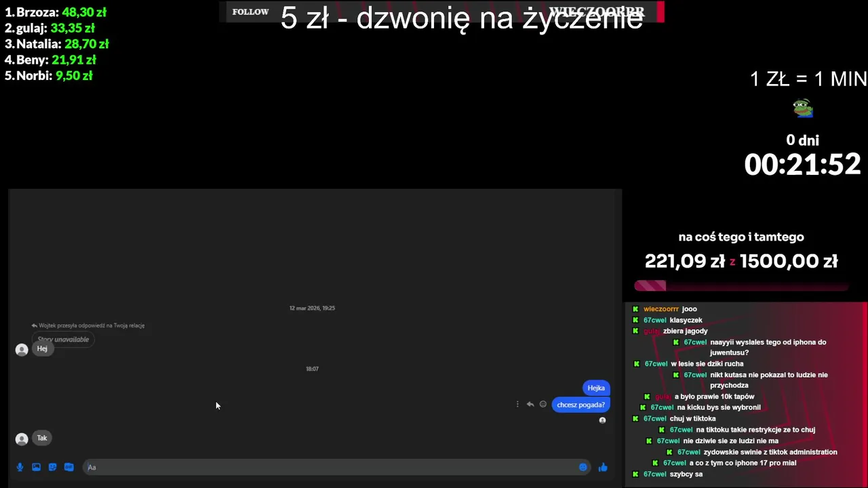The height and width of the screenshot is (488, 868).
Task: Click the avatar beside the "Hej" message
Action: (x=22, y=350)
